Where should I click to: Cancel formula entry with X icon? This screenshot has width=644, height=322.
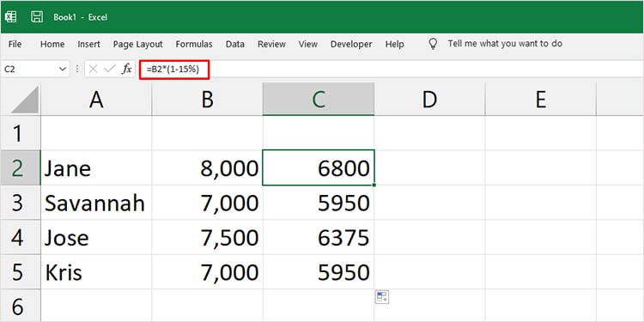pyautogui.click(x=94, y=69)
